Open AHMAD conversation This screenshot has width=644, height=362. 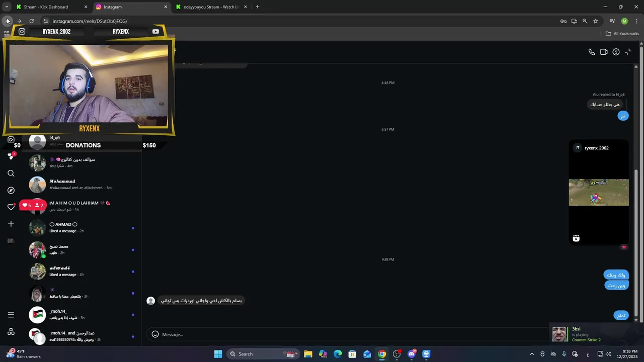click(82, 228)
